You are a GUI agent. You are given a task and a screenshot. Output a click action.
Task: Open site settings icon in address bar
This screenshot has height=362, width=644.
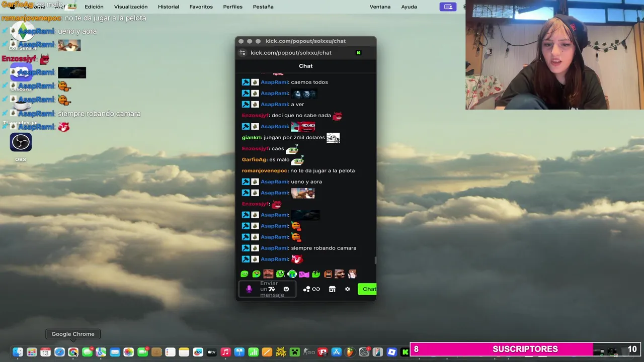tap(242, 53)
